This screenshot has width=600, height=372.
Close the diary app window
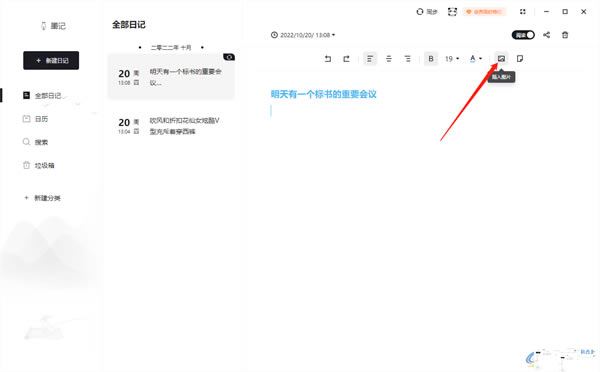(584, 12)
